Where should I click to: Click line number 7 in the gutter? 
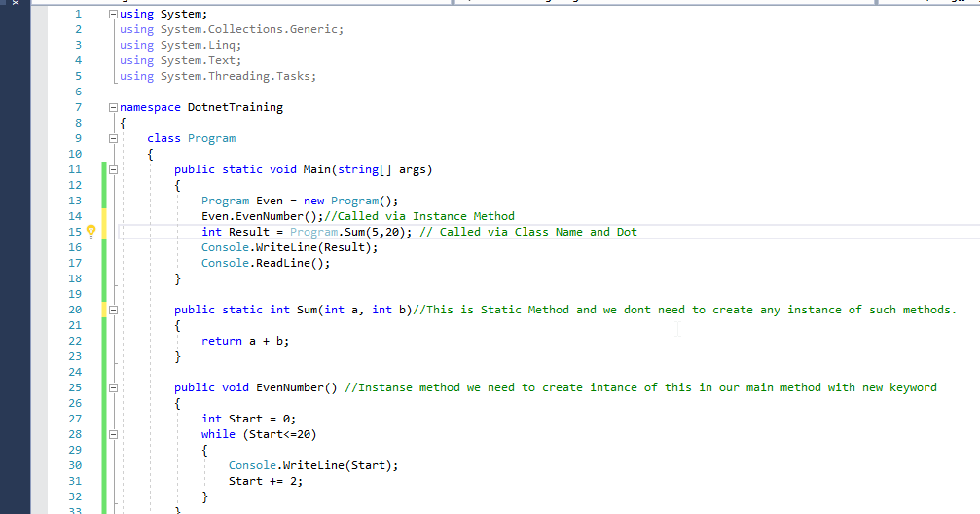click(x=78, y=107)
